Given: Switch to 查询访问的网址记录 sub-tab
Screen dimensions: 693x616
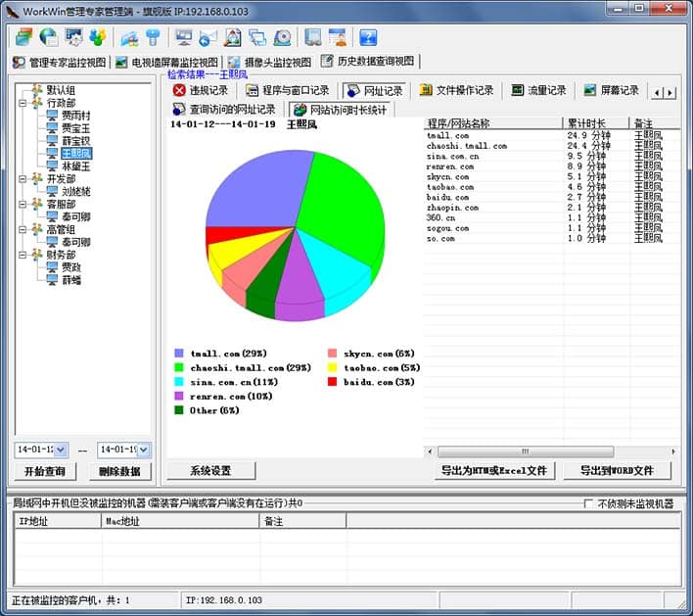Looking at the screenshot, I should pyautogui.click(x=224, y=110).
